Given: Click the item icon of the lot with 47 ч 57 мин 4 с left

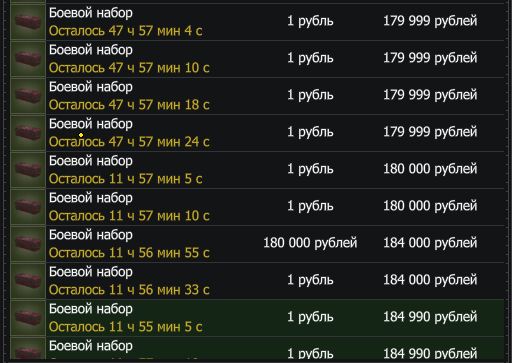Looking at the screenshot, I should 28,22.
